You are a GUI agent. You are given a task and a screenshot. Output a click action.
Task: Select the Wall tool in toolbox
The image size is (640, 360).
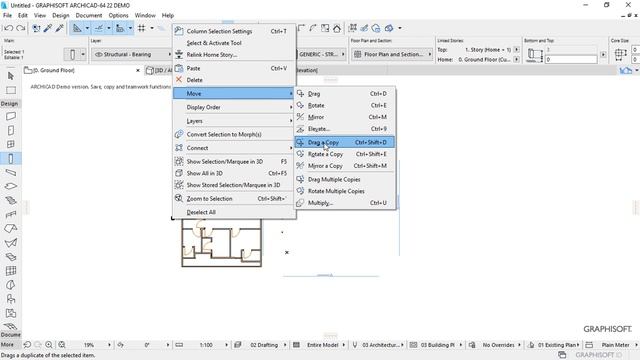coord(11,116)
